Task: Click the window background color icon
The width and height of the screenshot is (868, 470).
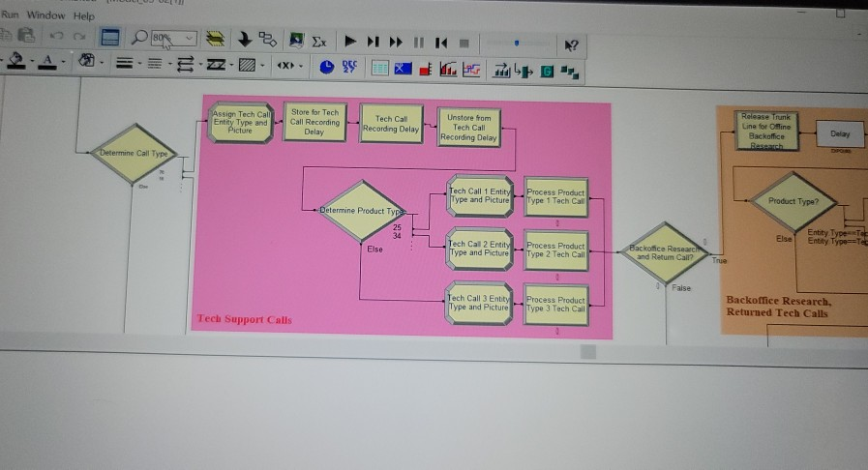Action: 86,61
